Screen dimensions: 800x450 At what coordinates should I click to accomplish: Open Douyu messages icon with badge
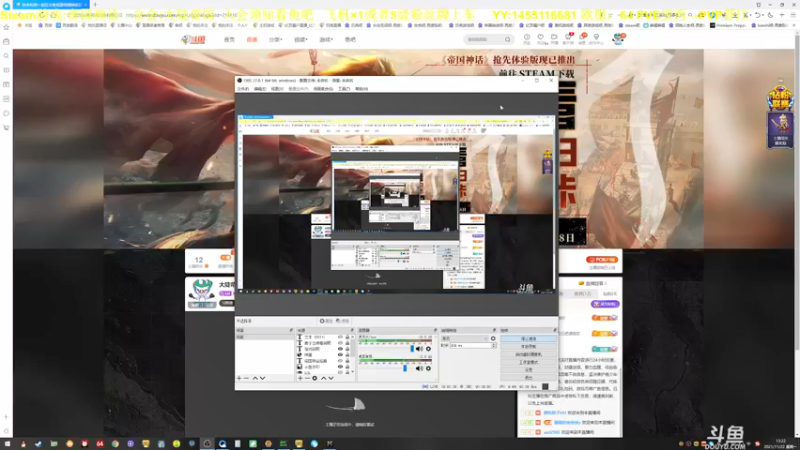click(x=582, y=39)
